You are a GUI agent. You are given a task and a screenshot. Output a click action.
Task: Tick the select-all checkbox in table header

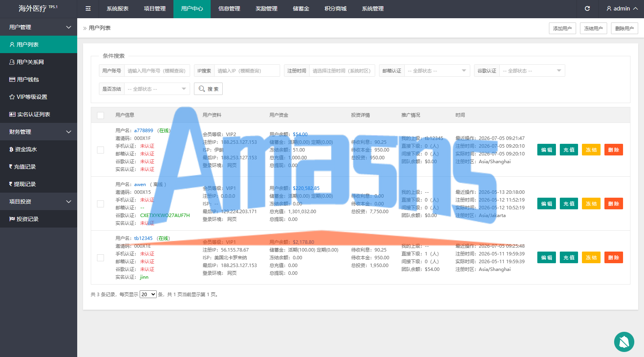[100, 116]
